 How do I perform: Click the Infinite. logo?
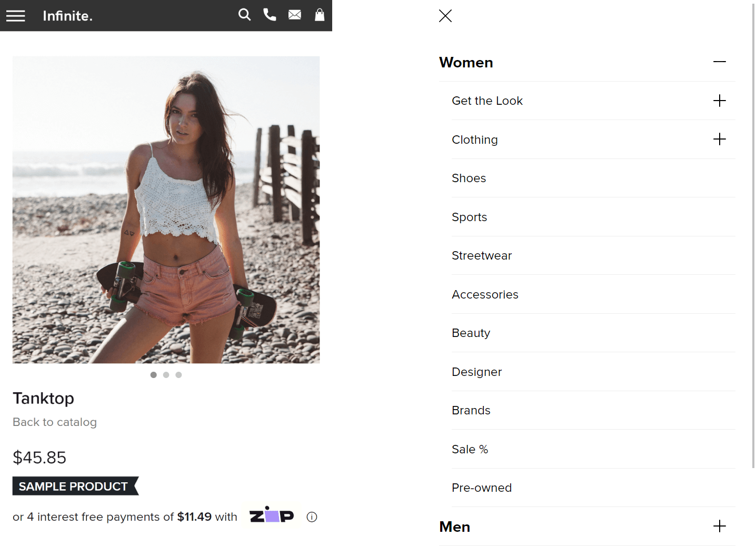pos(67,16)
